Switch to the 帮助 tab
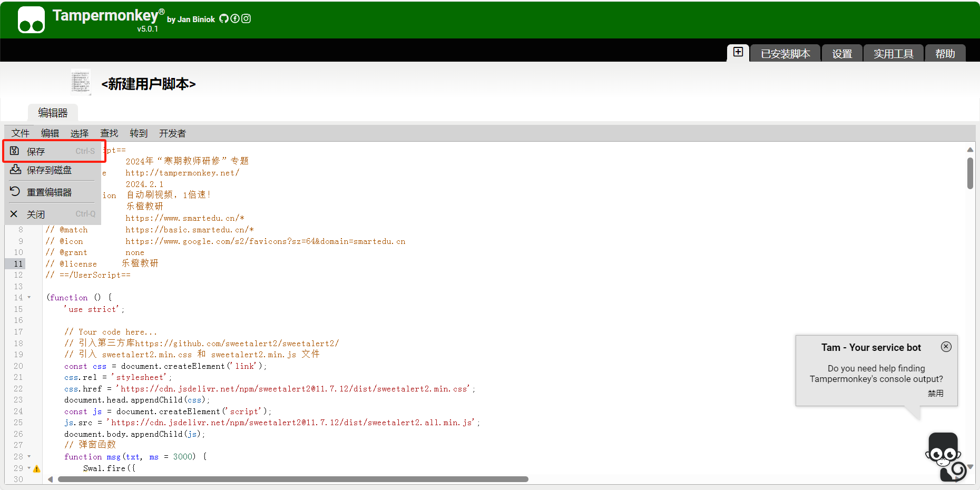 945,53
